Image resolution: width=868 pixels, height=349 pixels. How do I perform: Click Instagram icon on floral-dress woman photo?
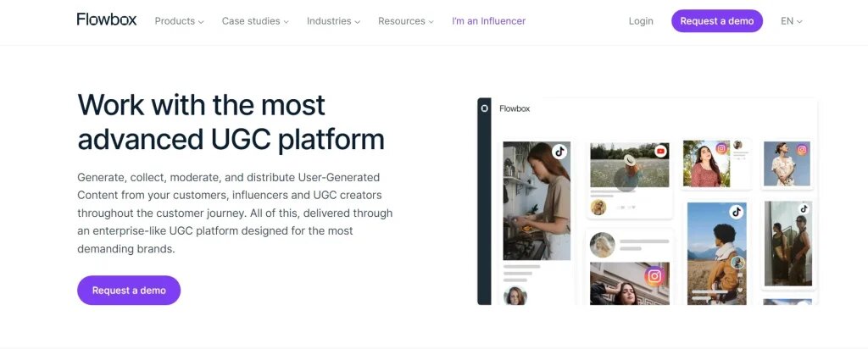pos(801,150)
